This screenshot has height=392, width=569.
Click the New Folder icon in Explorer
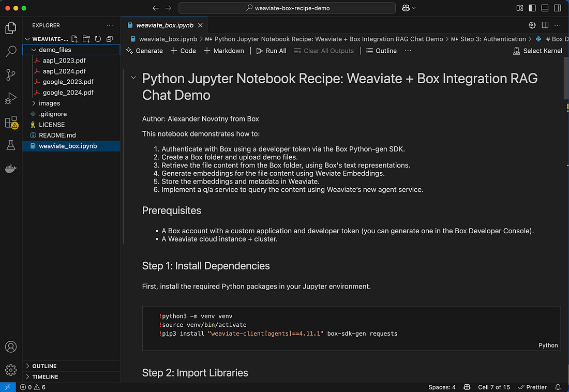86,39
